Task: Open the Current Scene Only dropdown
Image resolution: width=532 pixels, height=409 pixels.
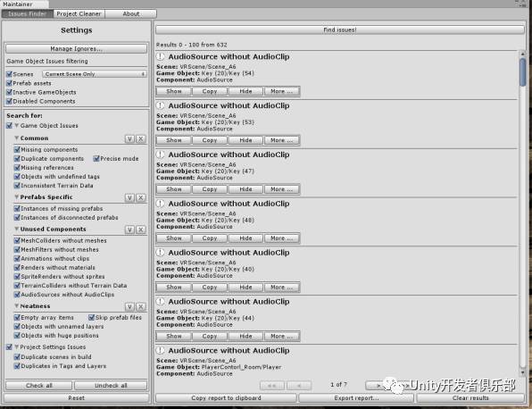Action: [x=95, y=74]
